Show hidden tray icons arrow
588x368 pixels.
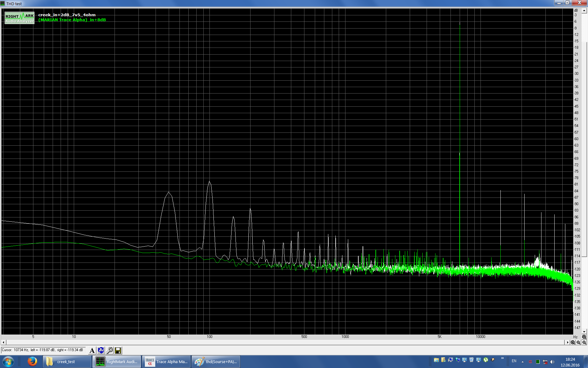coord(523,362)
